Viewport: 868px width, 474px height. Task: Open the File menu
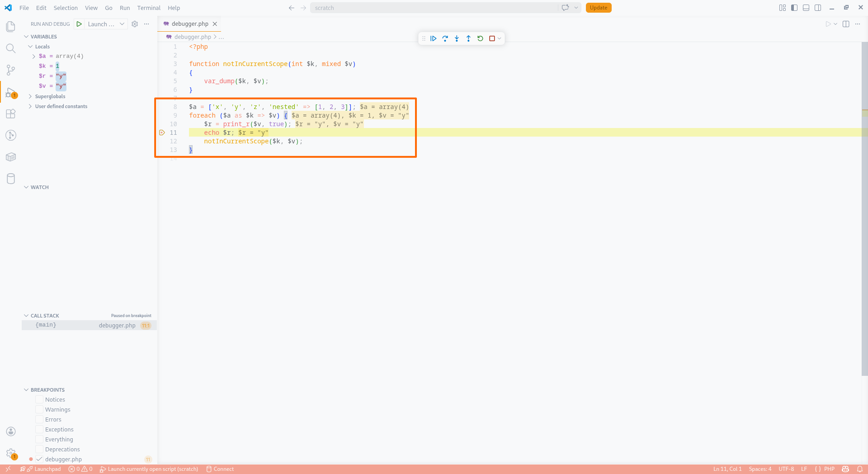click(24, 8)
